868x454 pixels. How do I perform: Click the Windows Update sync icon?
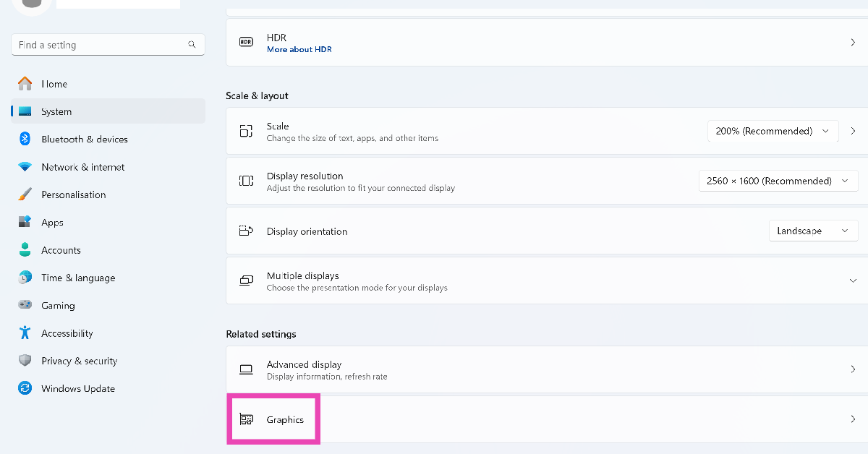click(25, 388)
